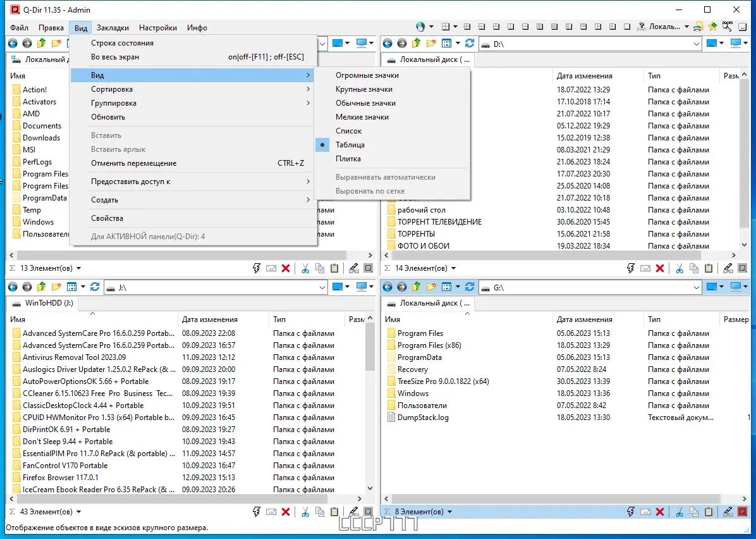Open the G:\ address bar dropdown
The height and width of the screenshot is (539, 756).
(696, 288)
